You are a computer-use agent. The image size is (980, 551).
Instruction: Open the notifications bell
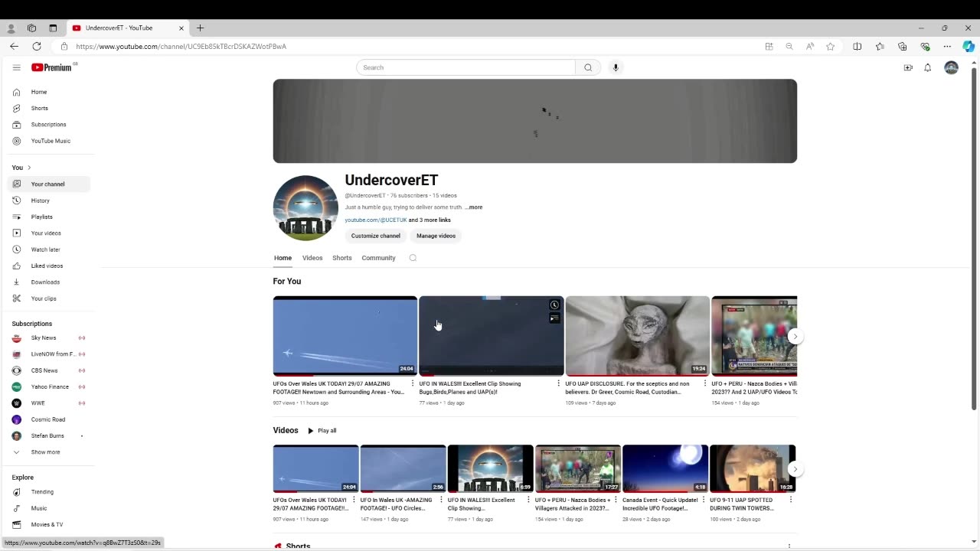click(928, 67)
